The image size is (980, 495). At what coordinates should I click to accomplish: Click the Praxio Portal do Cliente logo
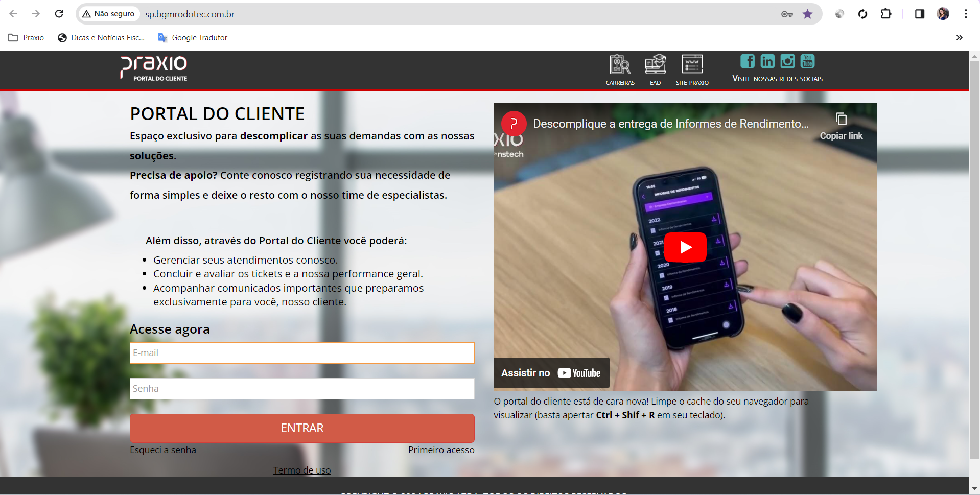[x=154, y=68]
